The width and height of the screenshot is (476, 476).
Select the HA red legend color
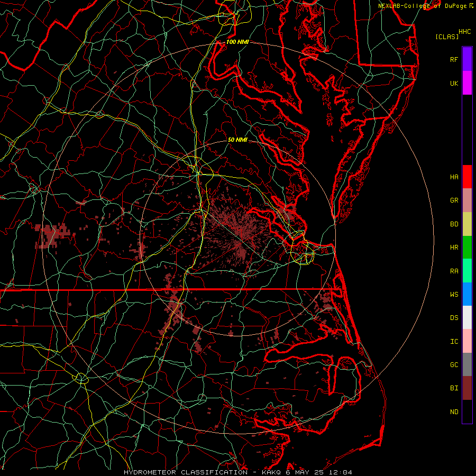(x=467, y=177)
